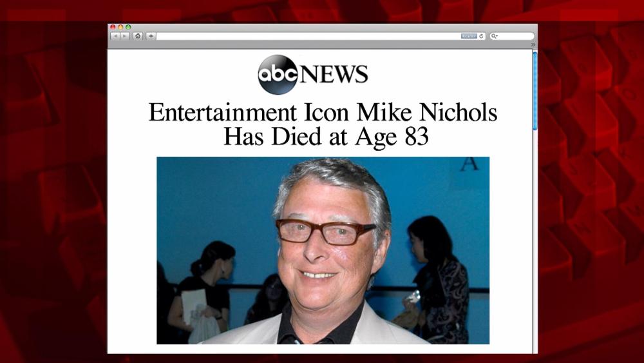
Task: Click into the URL address field
Action: [308, 36]
